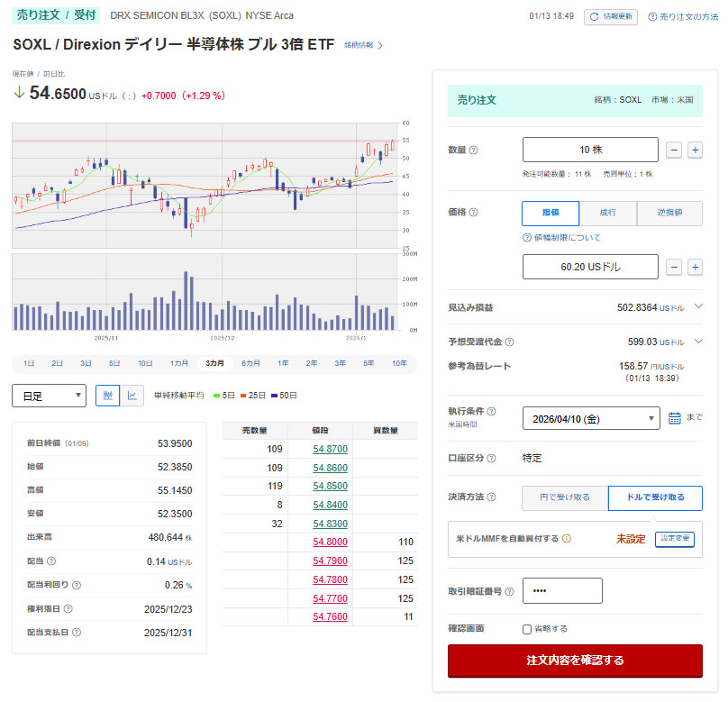728x702 pixels.
Task: Switch chart period to 6カ月
Action: pyautogui.click(x=250, y=363)
